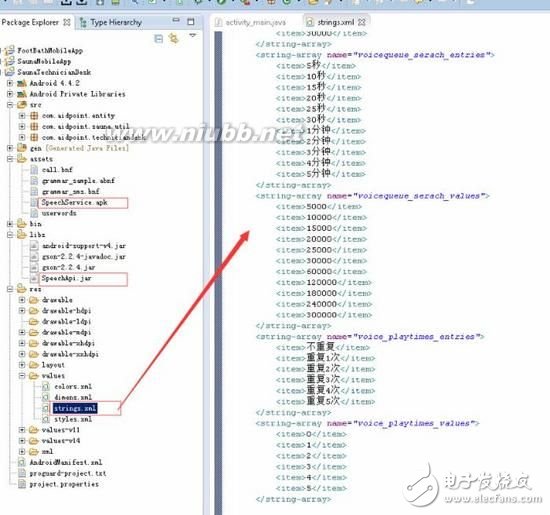Collapse the src folder
Screen dimensions: 550x515
(x=10, y=105)
